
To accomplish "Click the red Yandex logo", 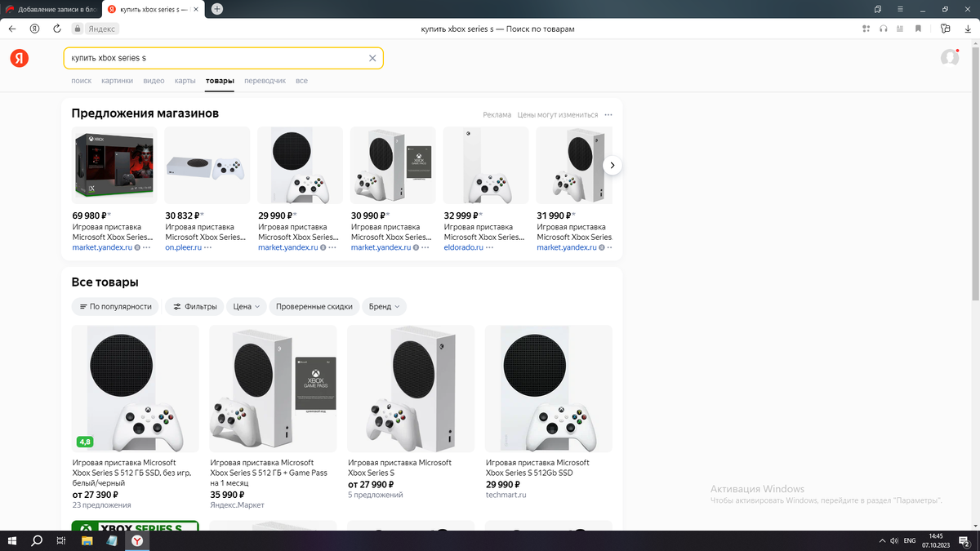I will 20,58.
